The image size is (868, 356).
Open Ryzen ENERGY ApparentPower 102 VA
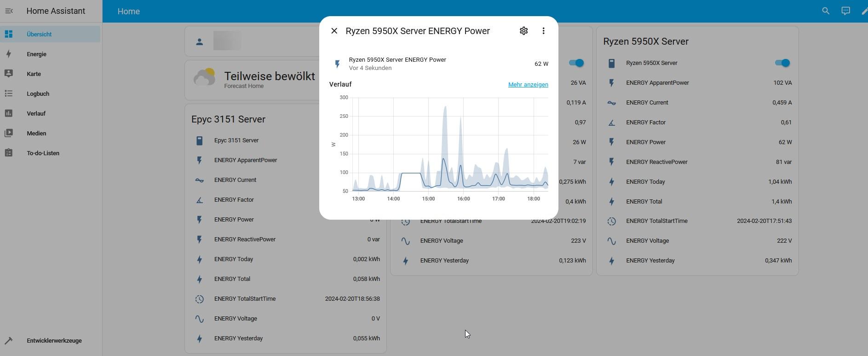click(697, 83)
